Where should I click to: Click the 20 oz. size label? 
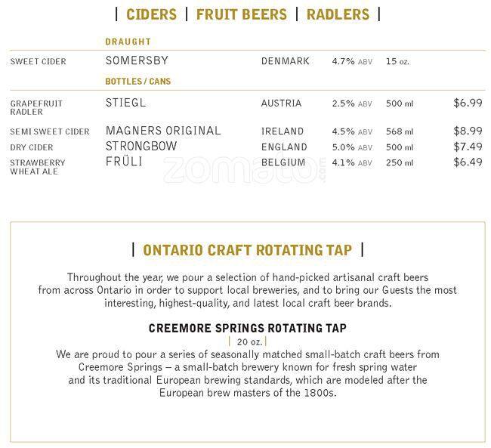(249, 341)
